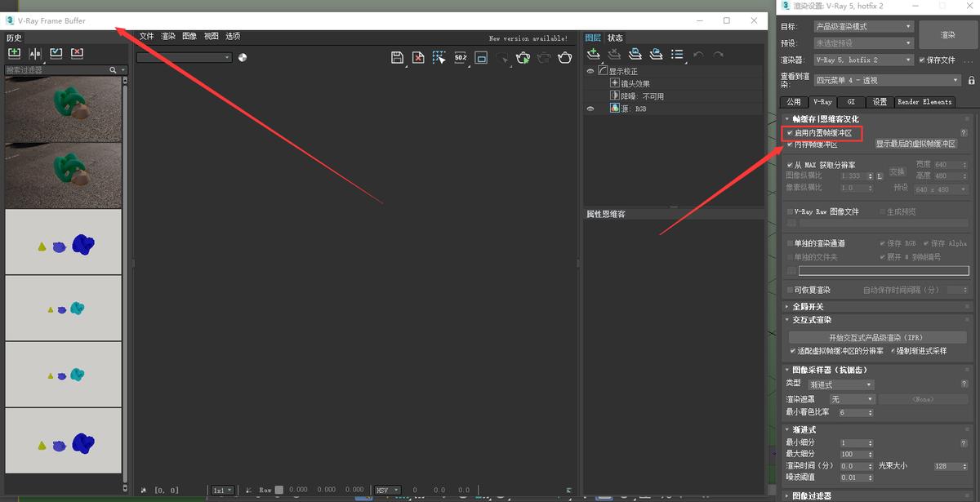980x502 pixels.
Task: Disable the 启用内置帧缓冲区 checkbox
Action: (x=789, y=132)
